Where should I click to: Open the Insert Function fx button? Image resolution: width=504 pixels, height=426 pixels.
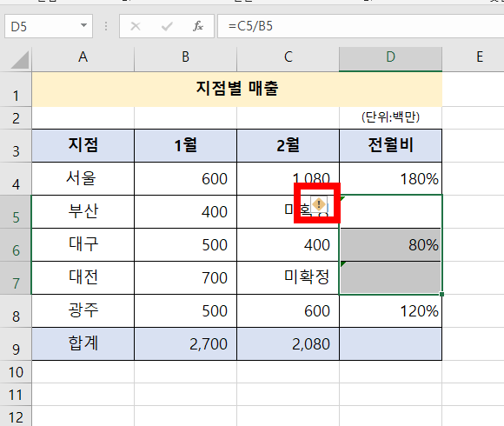[x=197, y=26]
